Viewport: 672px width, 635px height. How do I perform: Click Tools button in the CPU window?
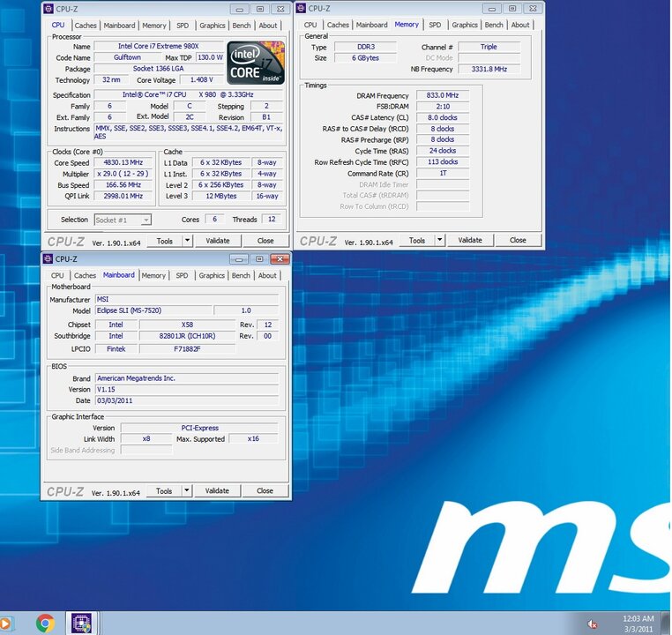tap(165, 241)
